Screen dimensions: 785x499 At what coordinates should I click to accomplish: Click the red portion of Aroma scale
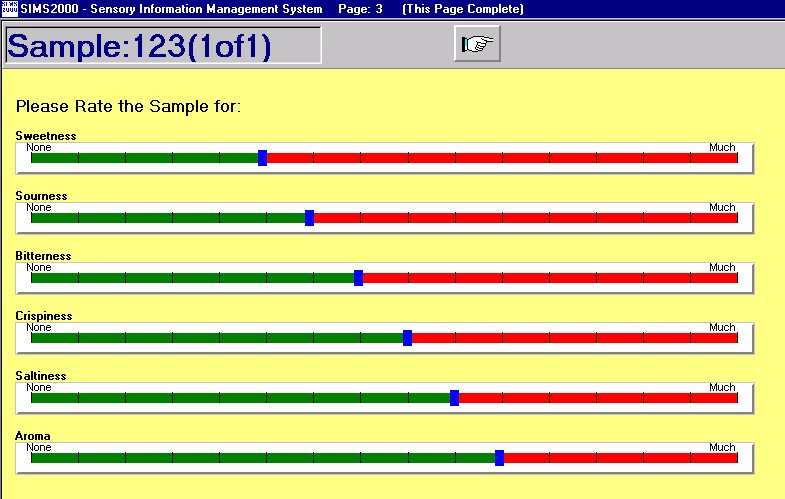point(620,458)
